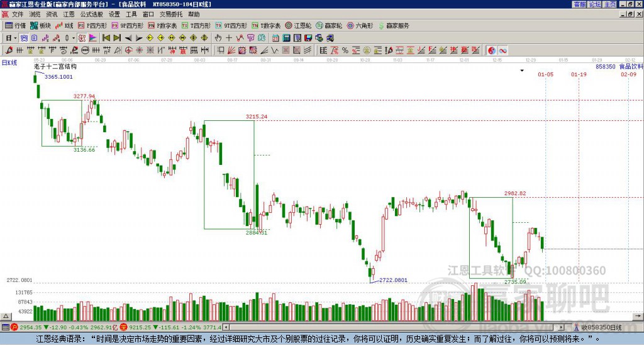Open the T数字表 tool
The height and width of the screenshot is (345, 644).
pyautogui.click(x=266, y=25)
